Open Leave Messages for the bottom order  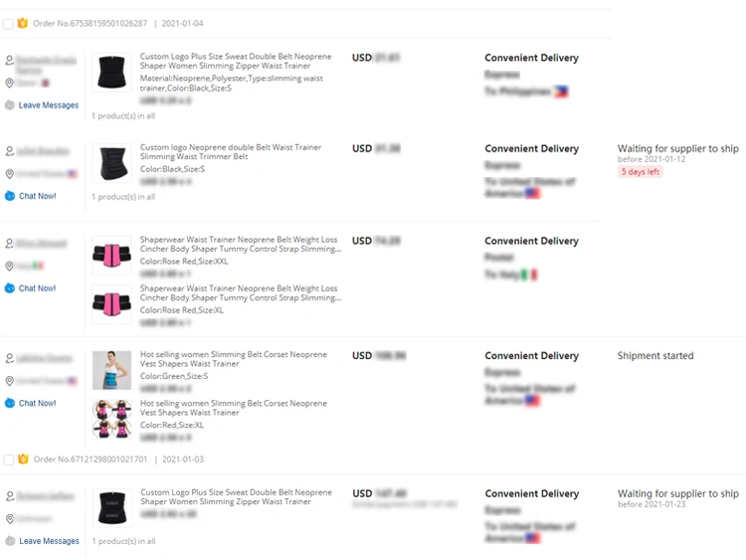[x=49, y=541]
